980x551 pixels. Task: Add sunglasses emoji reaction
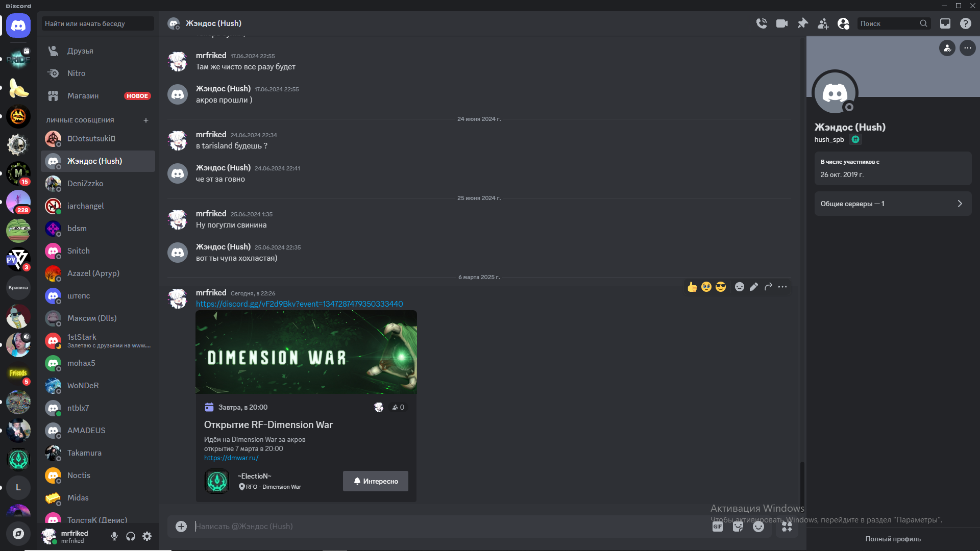tap(721, 287)
